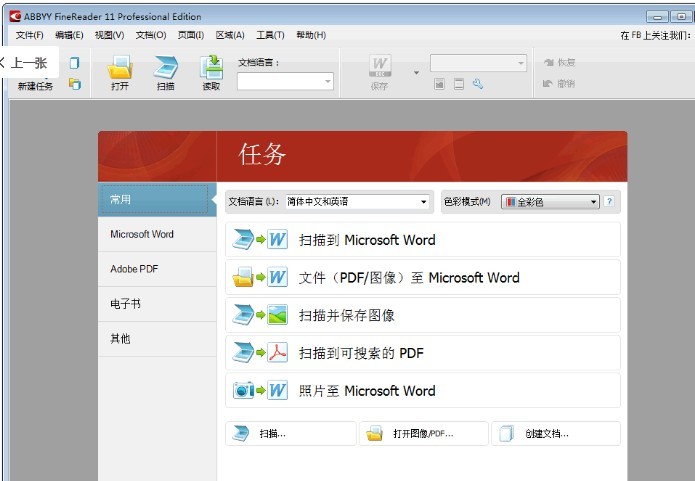Select the 常用 task category tab
The image size is (695, 481).
(x=157, y=199)
